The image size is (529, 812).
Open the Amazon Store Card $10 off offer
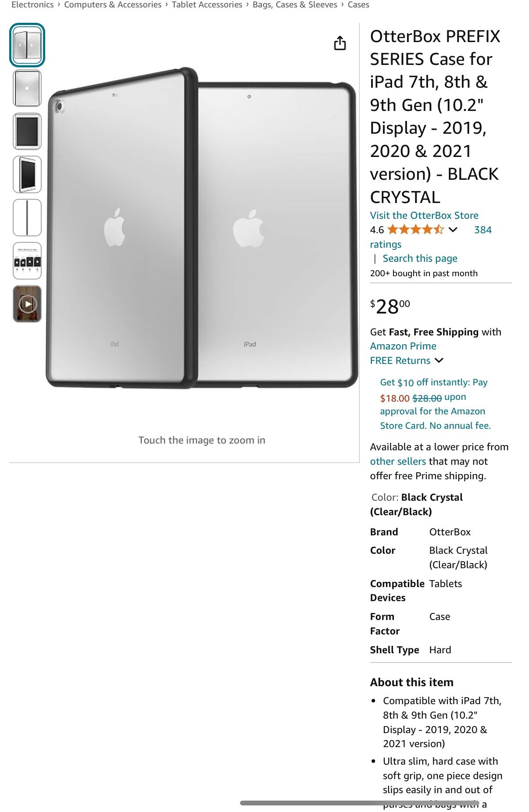(435, 404)
